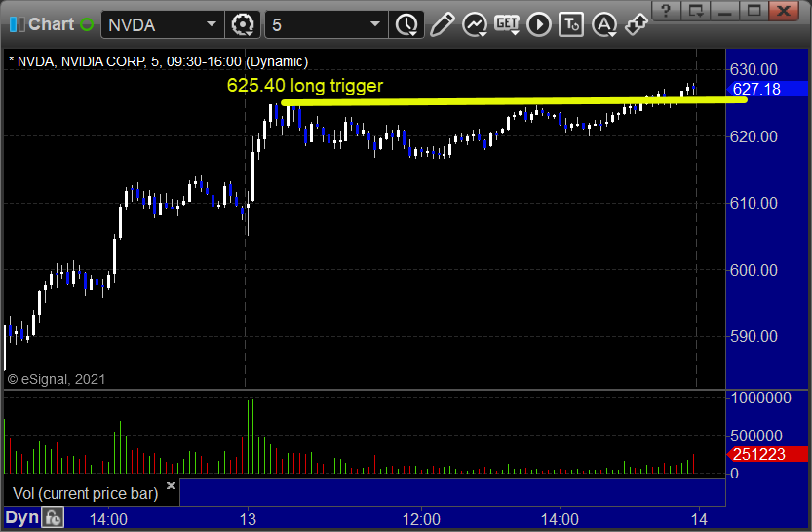Click the 590.00 price axis label
Viewport: 812px width, 532px height.
(754, 337)
